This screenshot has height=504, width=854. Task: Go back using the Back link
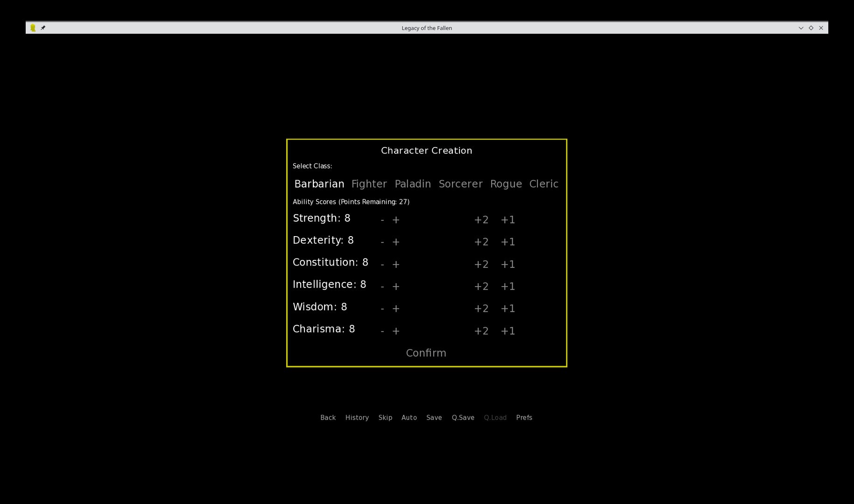click(x=328, y=417)
